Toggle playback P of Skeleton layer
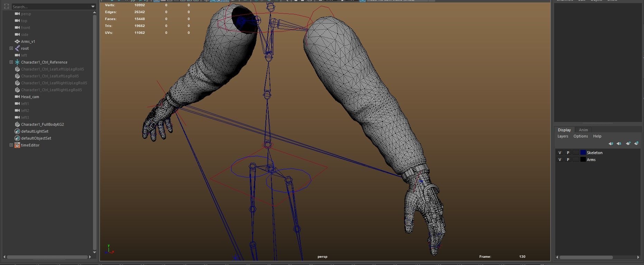Screen dimensions: 644x265 coord(568,153)
